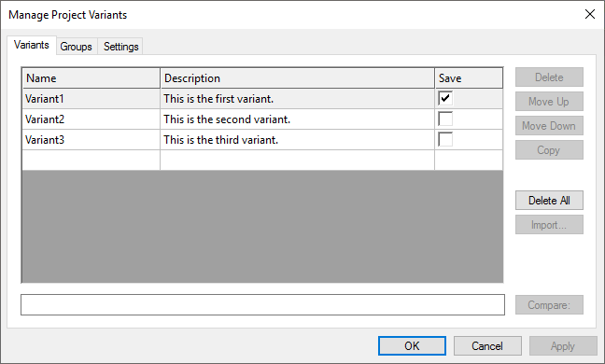Close the Manage Project Variants dialog
The image size is (605, 364).
(x=589, y=14)
